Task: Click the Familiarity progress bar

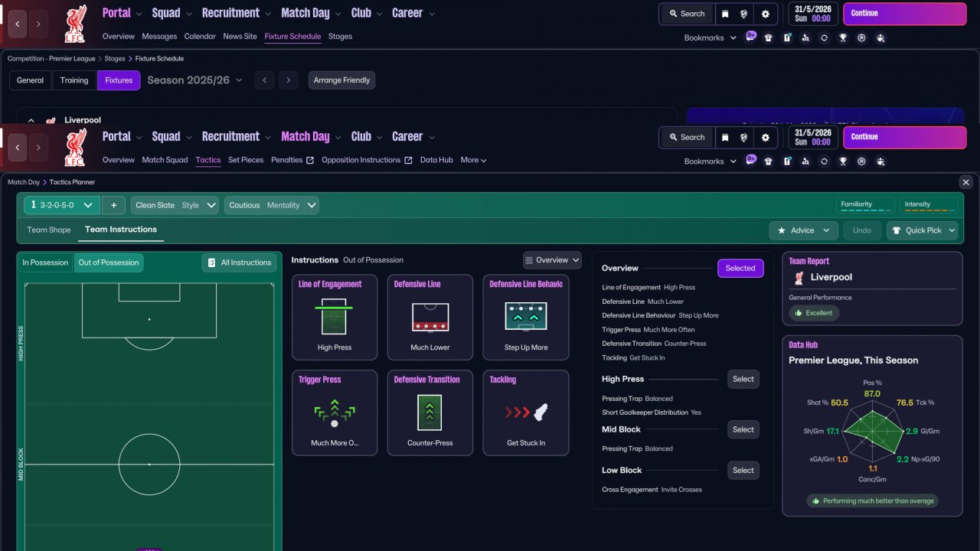Action: pos(865,205)
